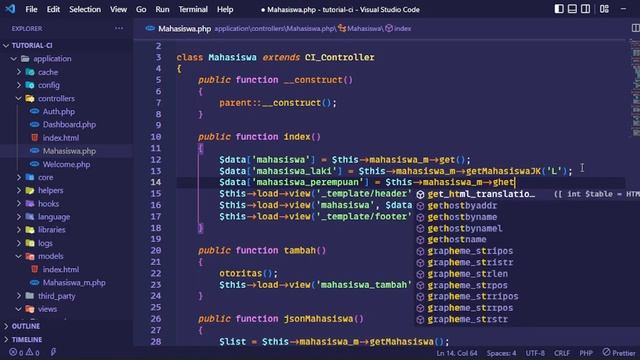Toggle secondary sidebar layout icon
This screenshot has height=360, width=640.
(x=585, y=9)
